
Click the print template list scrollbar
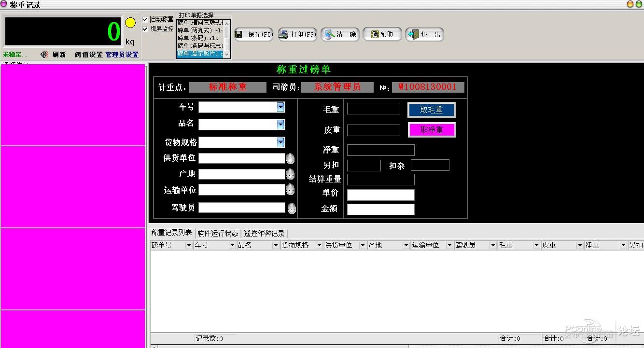click(227, 39)
